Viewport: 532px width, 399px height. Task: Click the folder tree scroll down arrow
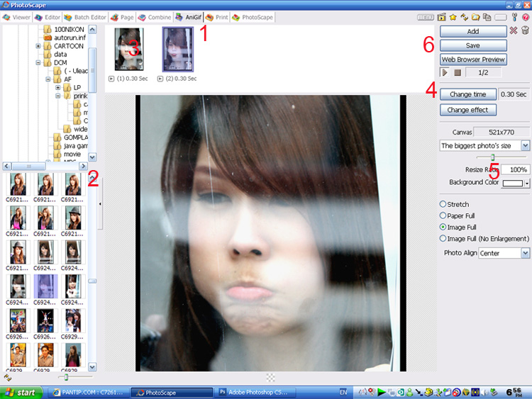tap(92, 157)
